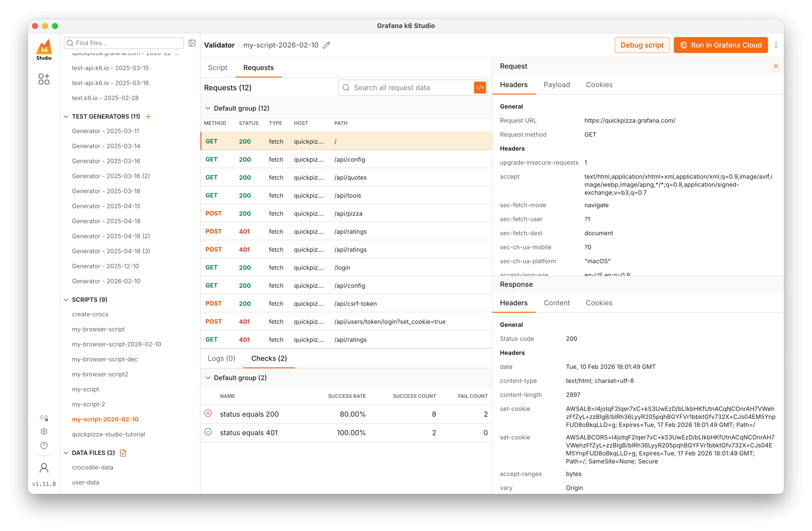Open help question mark icon
Viewport: 812px width, 531px height.
(x=44, y=445)
